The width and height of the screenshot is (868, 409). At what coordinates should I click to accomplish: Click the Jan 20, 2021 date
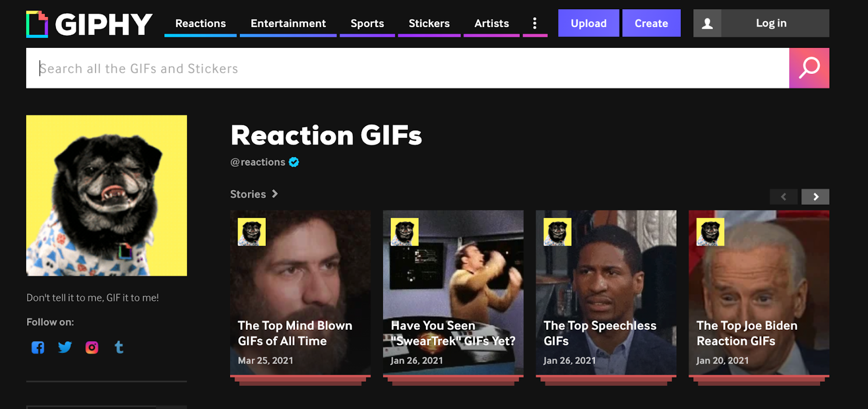pyautogui.click(x=723, y=361)
